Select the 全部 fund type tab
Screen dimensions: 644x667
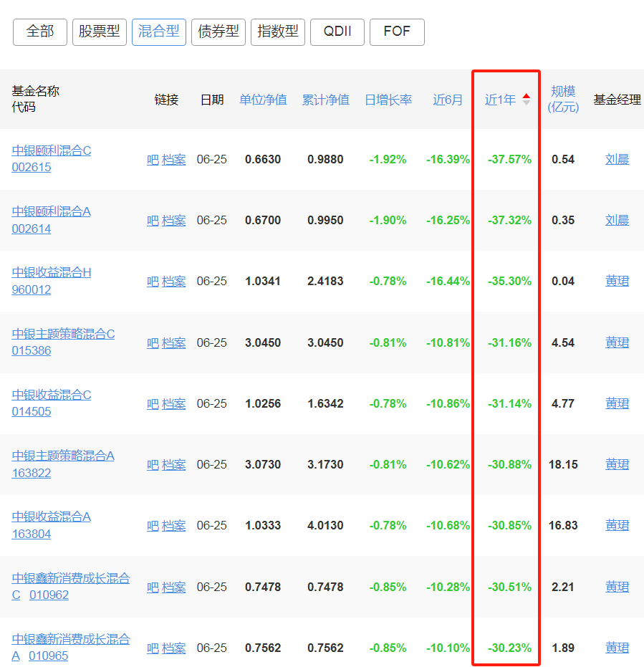point(40,32)
